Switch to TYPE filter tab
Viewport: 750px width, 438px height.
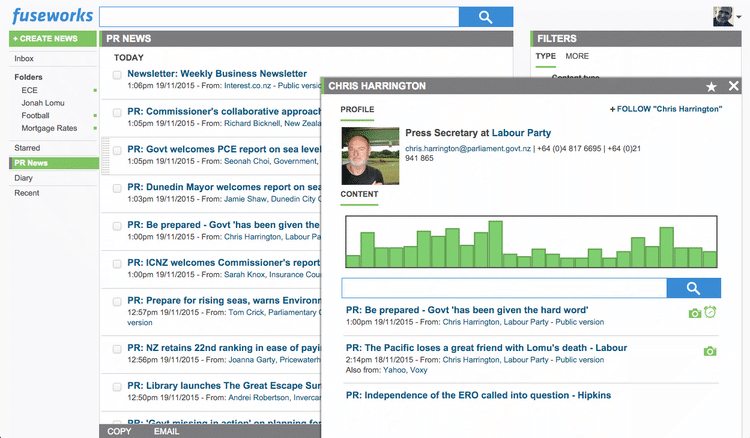pyautogui.click(x=546, y=56)
